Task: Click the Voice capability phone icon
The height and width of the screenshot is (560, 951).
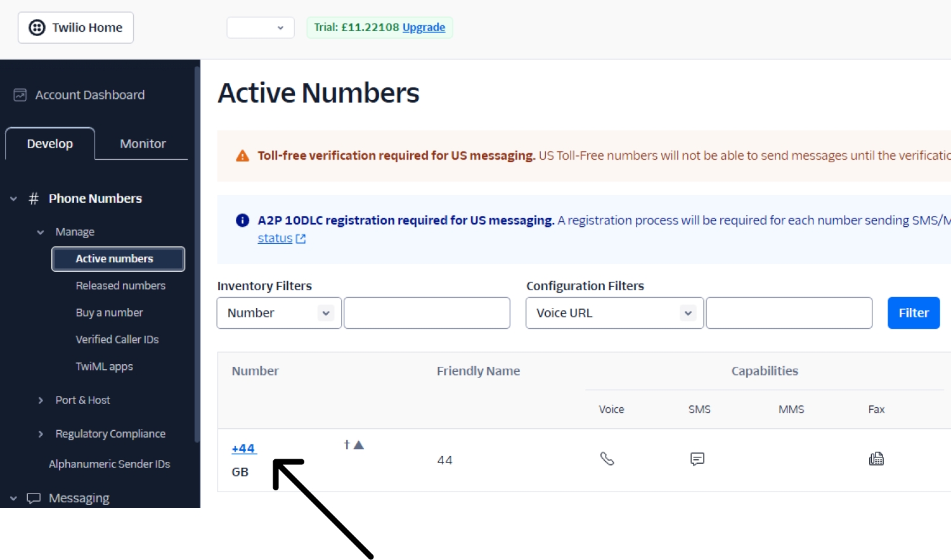Action: tap(607, 459)
